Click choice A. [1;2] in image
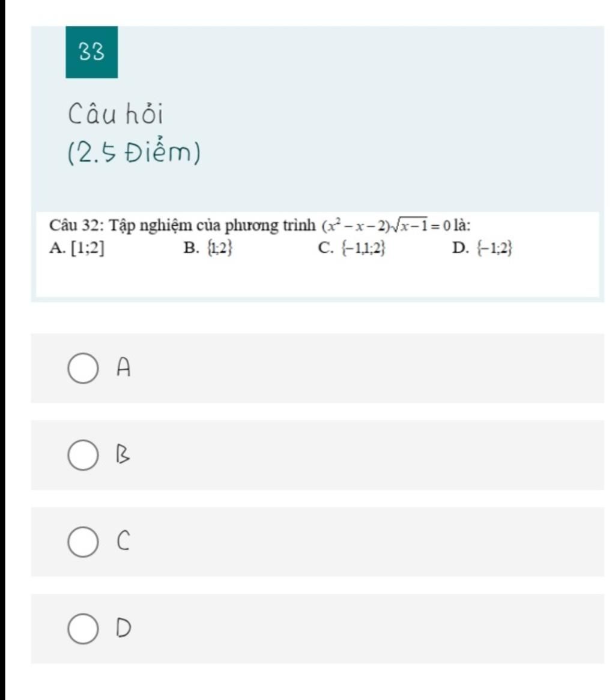Image resolution: width=615 pixels, height=700 pixels. 77,248
